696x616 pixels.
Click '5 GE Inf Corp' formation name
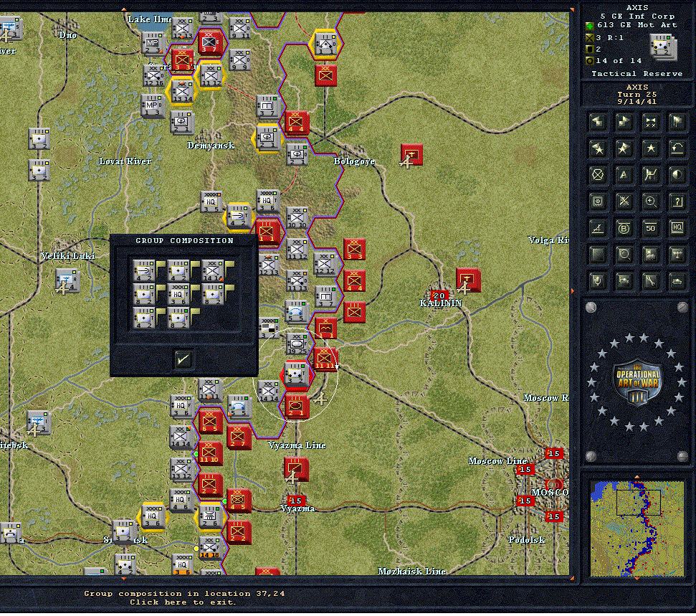tap(637, 16)
